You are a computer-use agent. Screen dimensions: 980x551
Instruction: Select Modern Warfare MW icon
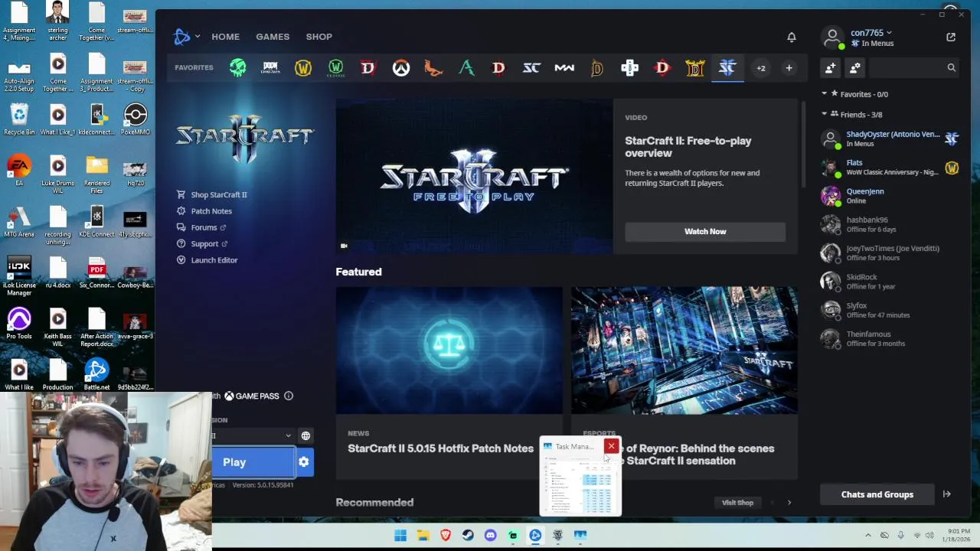564,68
